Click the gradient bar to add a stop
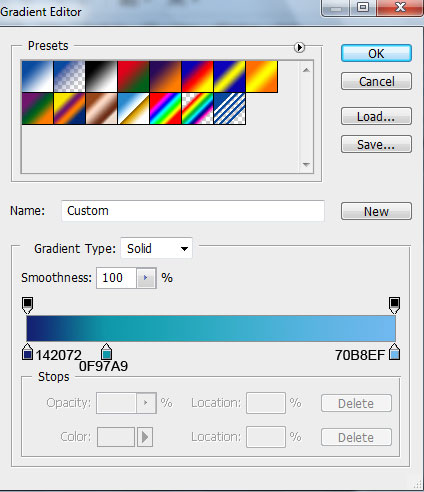The image size is (424, 492). (211, 329)
